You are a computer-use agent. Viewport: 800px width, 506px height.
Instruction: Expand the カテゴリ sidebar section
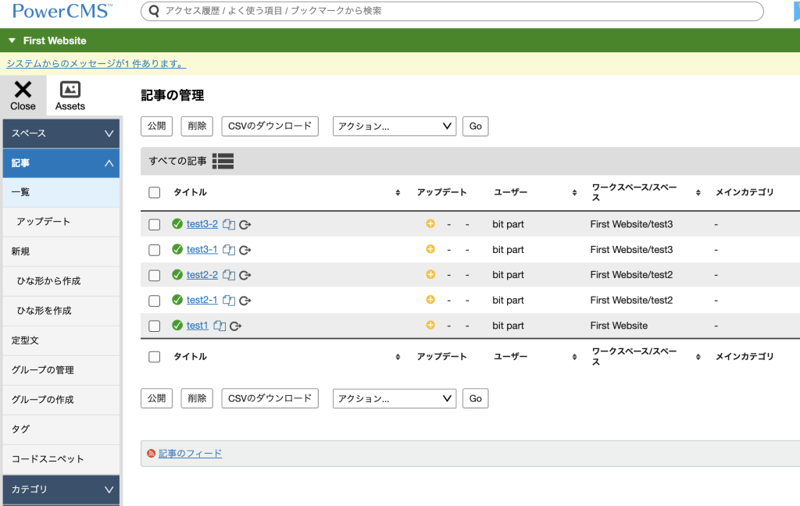pos(60,489)
